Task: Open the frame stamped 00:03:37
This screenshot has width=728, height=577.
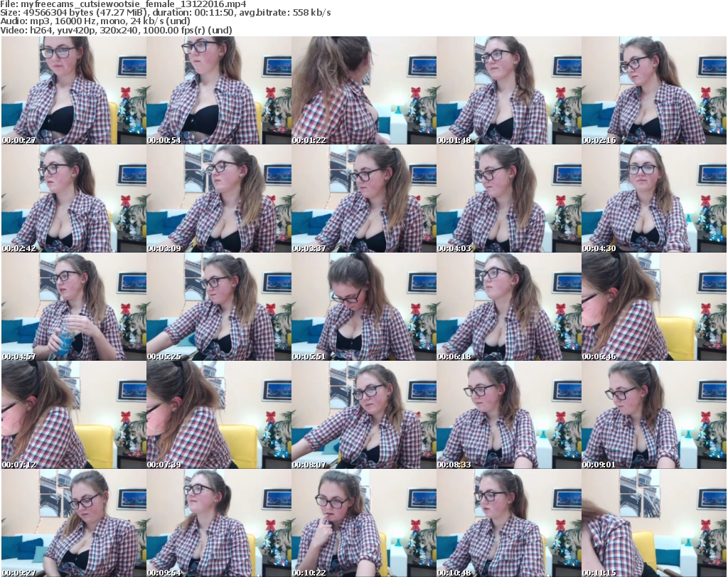Action: (x=363, y=198)
